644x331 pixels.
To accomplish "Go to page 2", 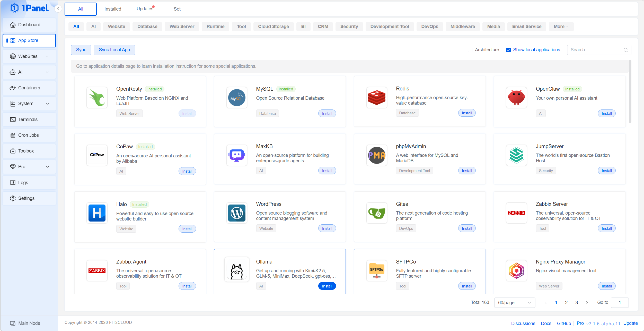I will 566,303.
